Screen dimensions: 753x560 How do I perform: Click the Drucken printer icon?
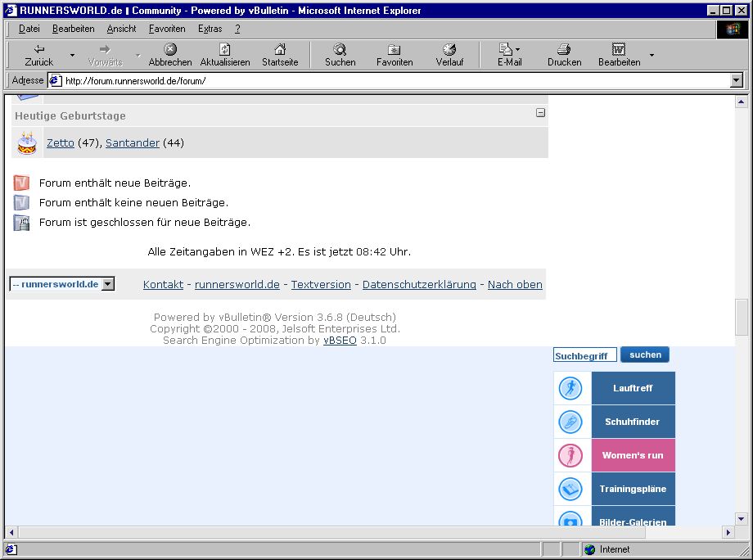(564, 50)
